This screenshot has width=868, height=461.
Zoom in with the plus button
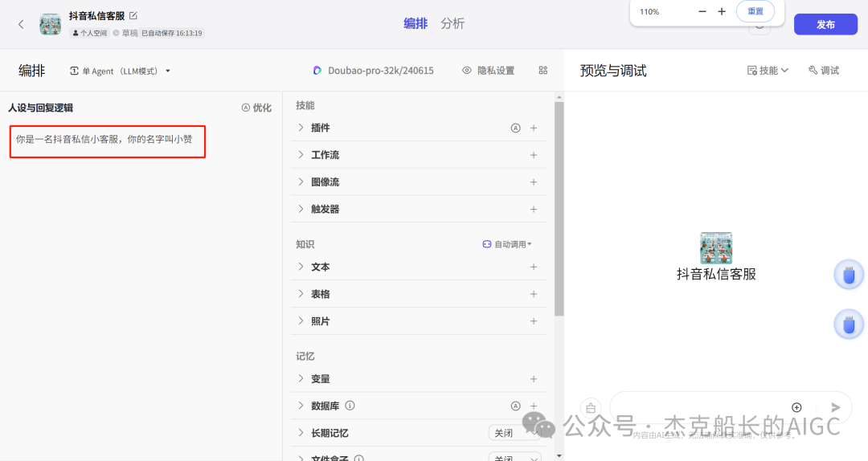[721, 11]
